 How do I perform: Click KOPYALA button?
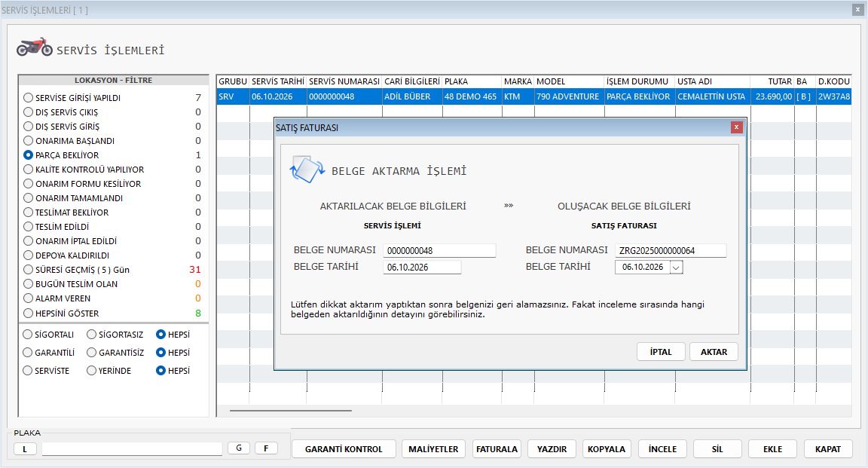(x=606, y=449)
